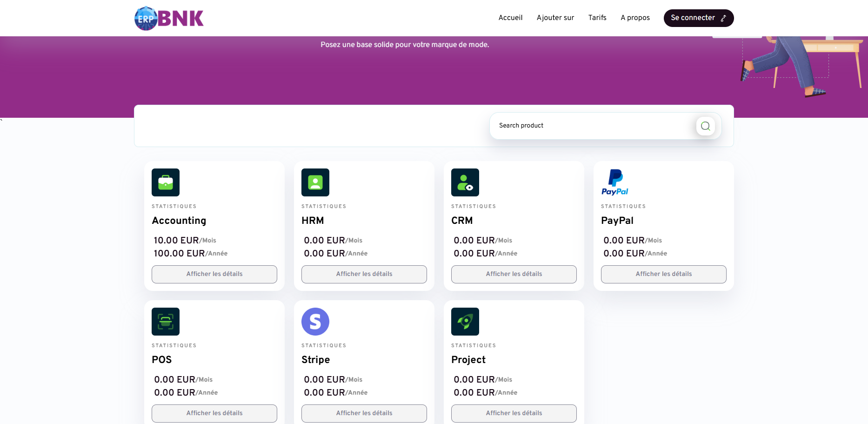
Task: Click CRM's 0.00 EUR/Année price
Action: coord(485,253)
